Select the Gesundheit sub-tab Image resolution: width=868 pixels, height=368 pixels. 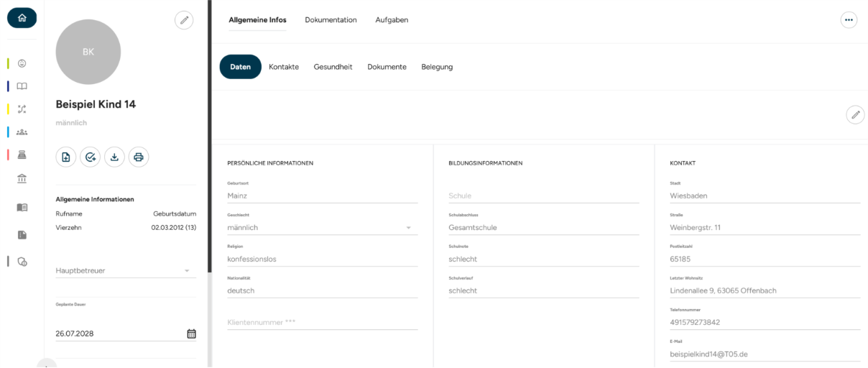coord(333,67)
